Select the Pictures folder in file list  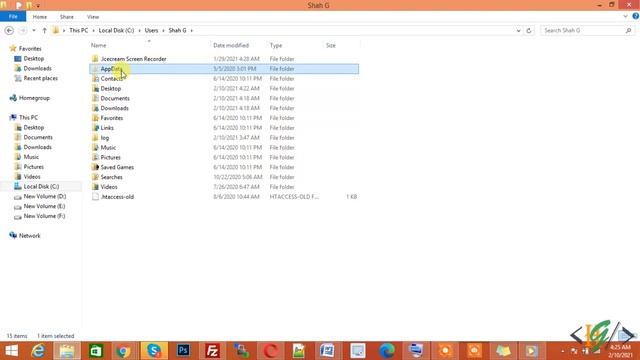111,157
